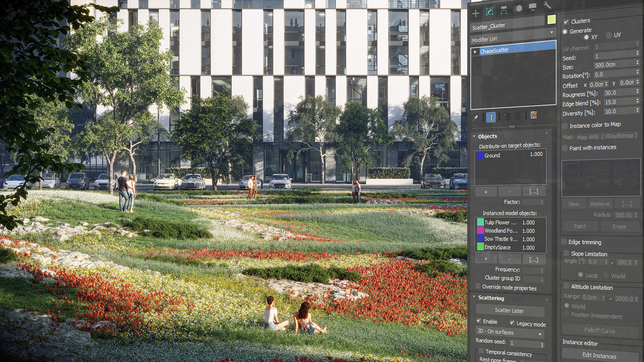Click the Pin Stack icon
Screen dimensions: 644x362
click(476, 118)
